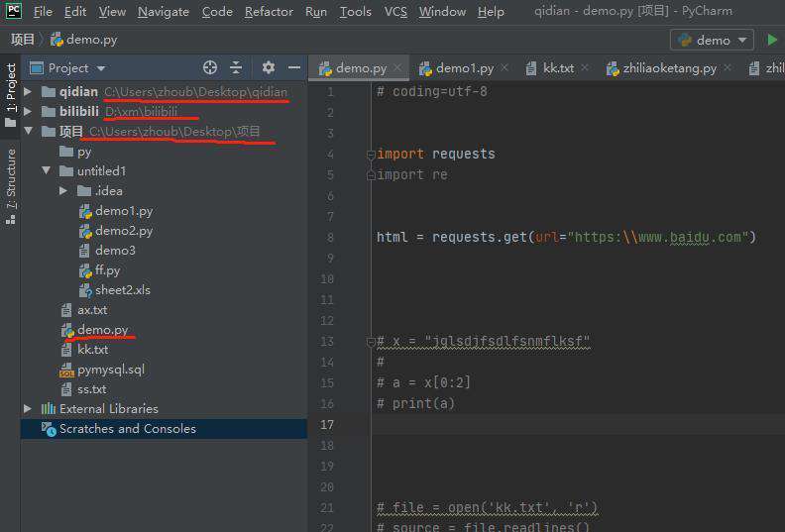This screenshot has width=785, height=532.
Task: Open the File menu
Action: pos(43,11)
